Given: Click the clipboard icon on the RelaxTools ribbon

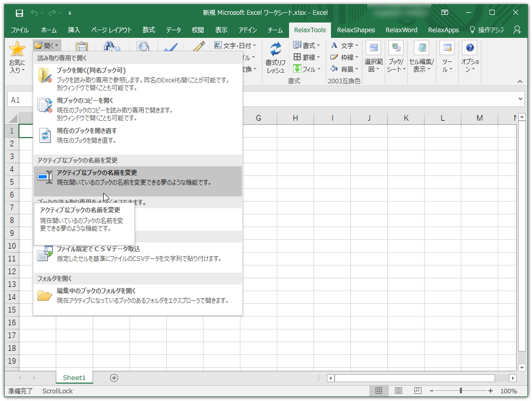Looking at the screenshot, I should 81,46.
